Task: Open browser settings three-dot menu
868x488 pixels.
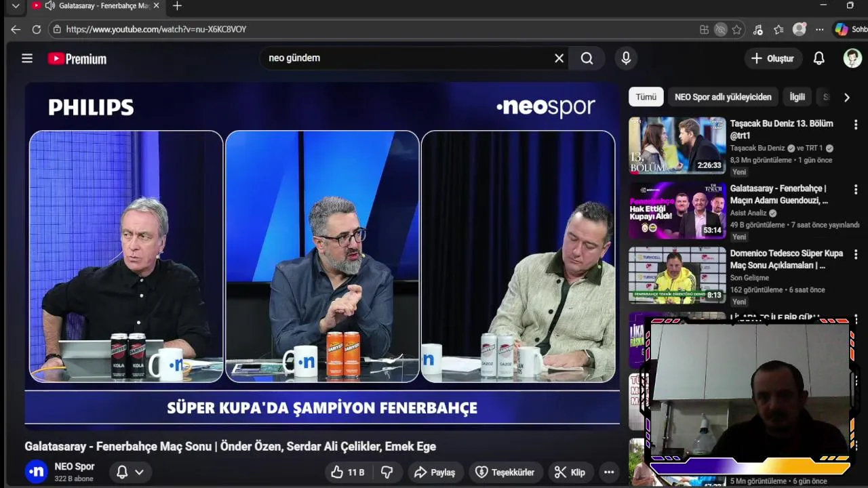Action: pyautogui.click(x=820, y=29)
